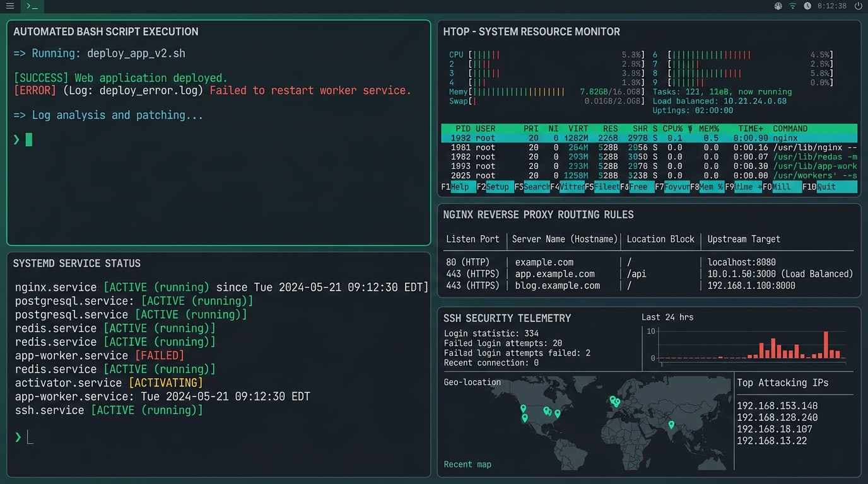Sort htop by COMMAND column header
The width and height of the screenshot is (868, 484).
pyautogui.click(x=790, y=129)
